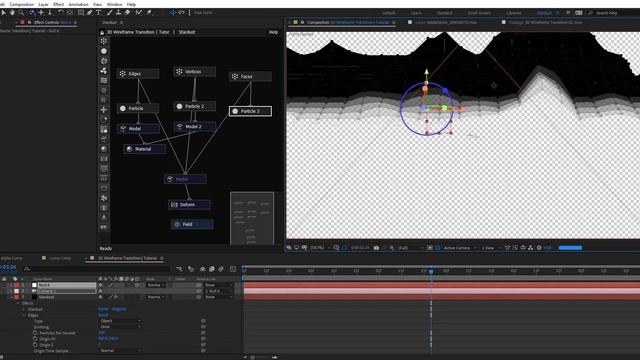Select the Model 2 node
Image resolution: width=640 pixels, height=360 pixels.
coord(195,127)
